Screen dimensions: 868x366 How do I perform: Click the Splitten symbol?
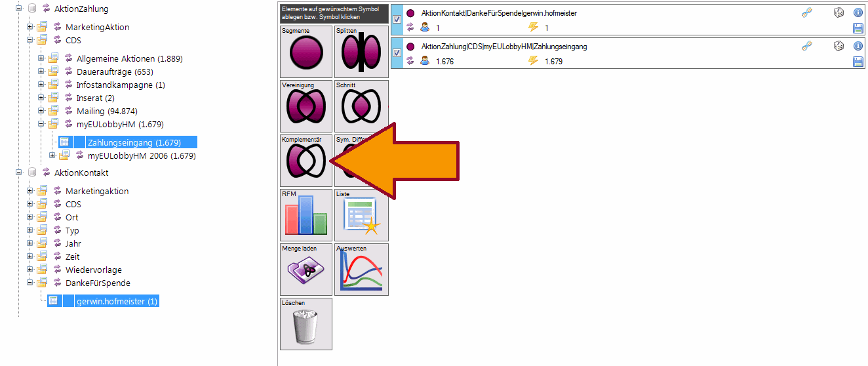coord(361,52)
